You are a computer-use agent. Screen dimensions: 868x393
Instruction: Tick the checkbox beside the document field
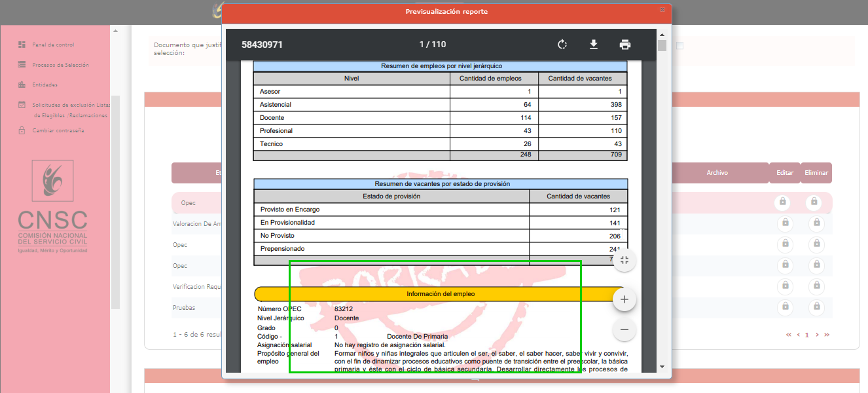[x=679, y=46]
